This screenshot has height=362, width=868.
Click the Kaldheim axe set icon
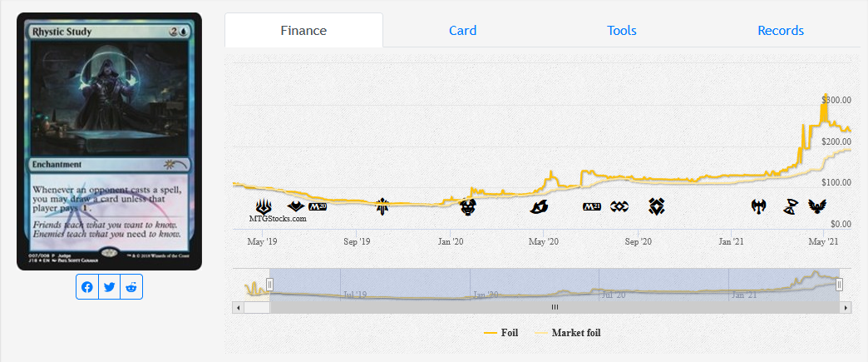click(x=759, y=206)
